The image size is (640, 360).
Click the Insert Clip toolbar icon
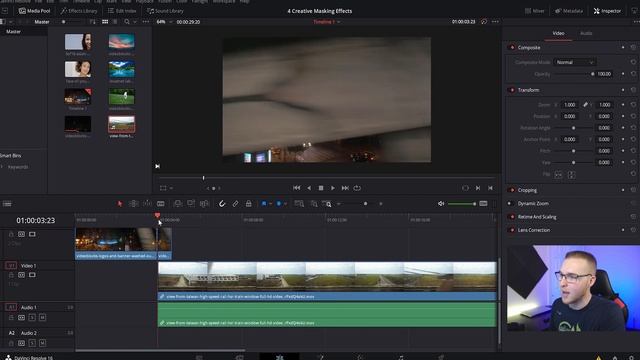click(x=178, y=204)
